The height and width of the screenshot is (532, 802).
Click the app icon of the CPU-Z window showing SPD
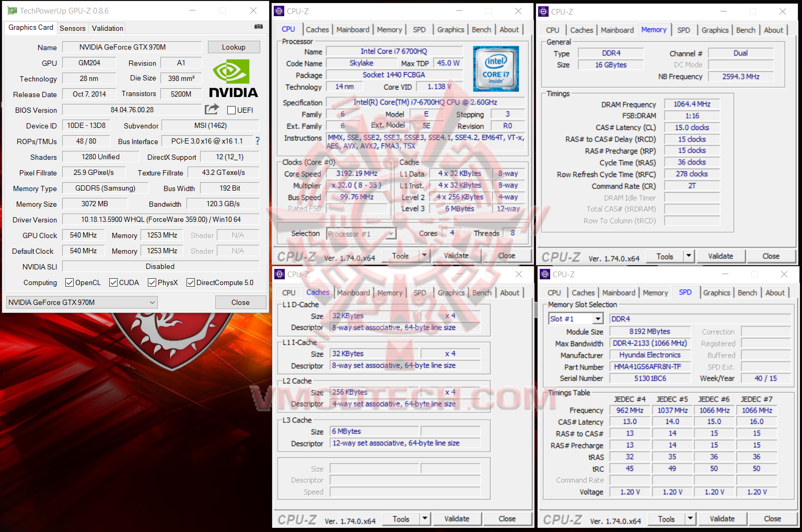(x=545, y=274)
